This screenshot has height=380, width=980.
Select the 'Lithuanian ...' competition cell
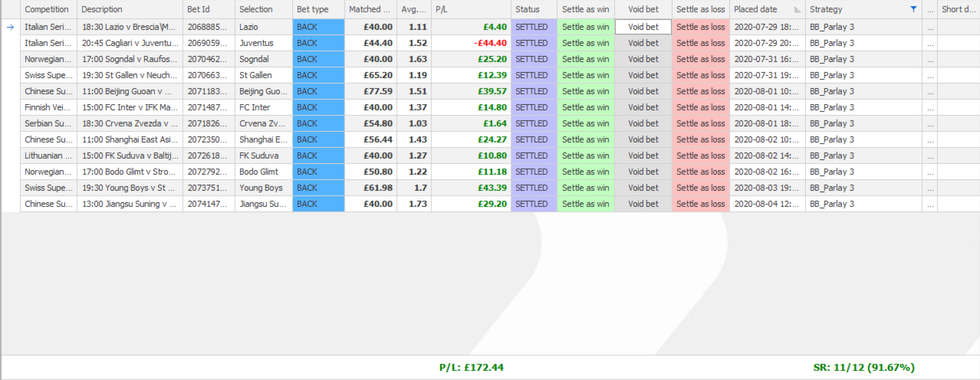coord(48,156)
